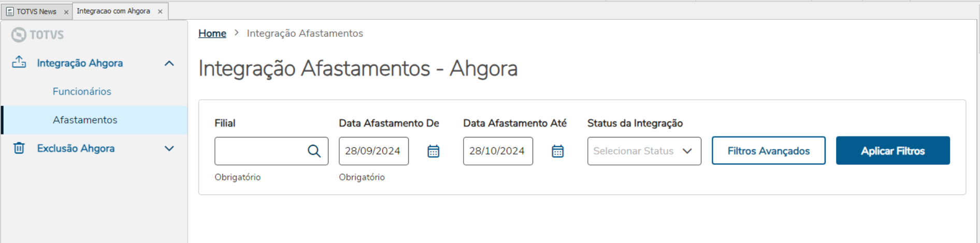Click the Integração Afastamentos breadcrumb text
Image resolution: width=980 pixels, height=243 pixels.
[x=305, y=33]
